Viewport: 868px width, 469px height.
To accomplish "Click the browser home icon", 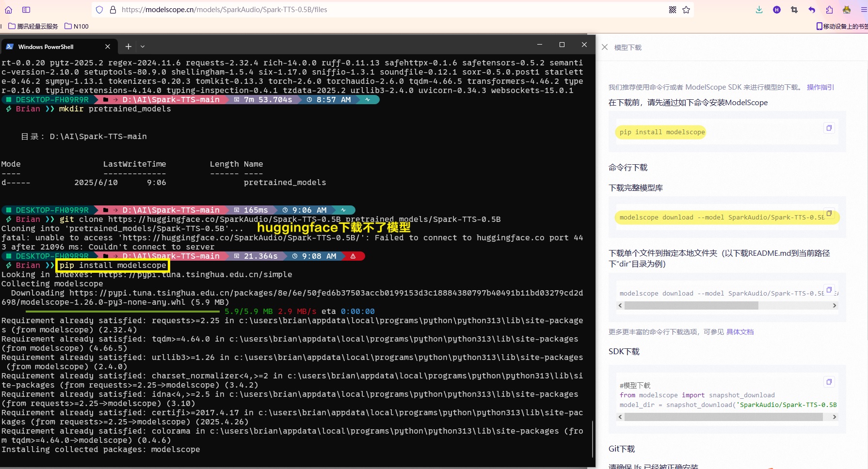I will tap(8, 10).
